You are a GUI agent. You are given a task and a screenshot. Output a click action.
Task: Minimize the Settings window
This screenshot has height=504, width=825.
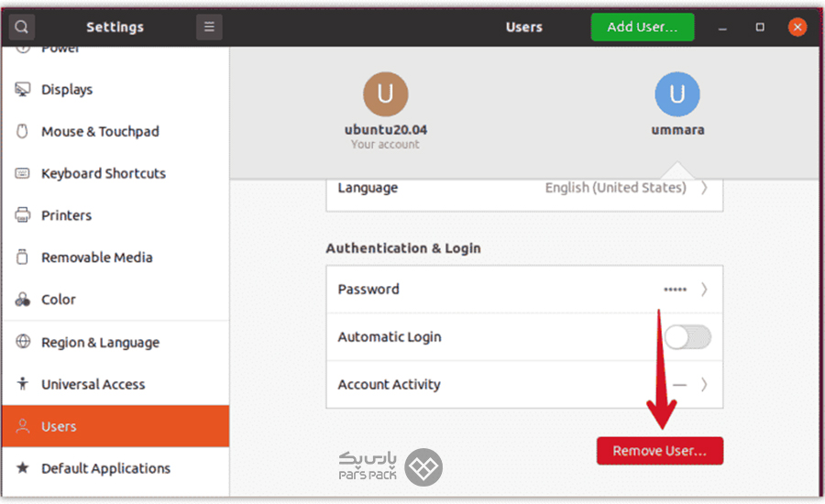(723, 27)
